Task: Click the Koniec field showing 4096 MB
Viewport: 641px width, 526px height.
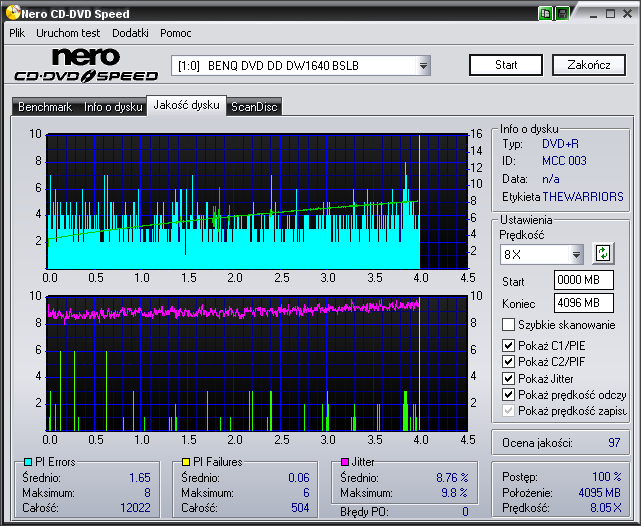Action: pos(584,303)
